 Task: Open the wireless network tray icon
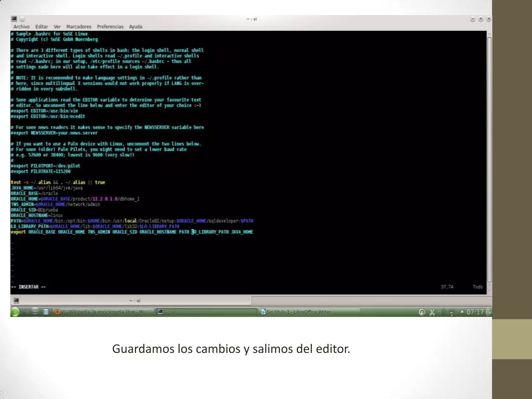coord(452,312)
